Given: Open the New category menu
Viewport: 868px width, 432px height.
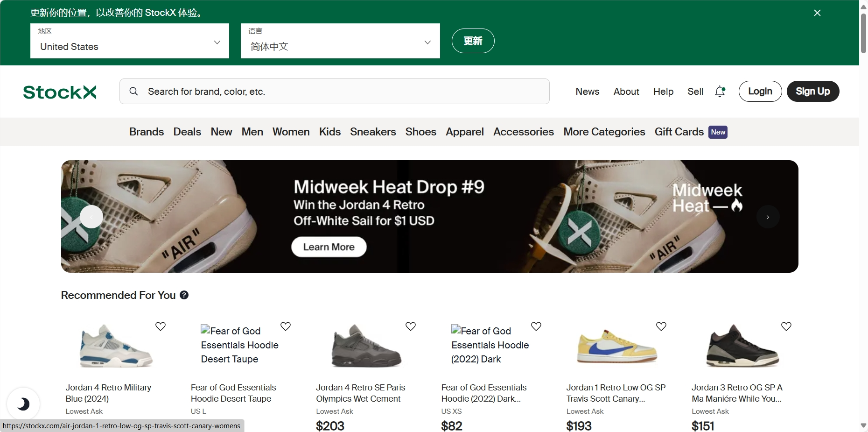Looking at the screenshot, I should [x=221, y=132].
